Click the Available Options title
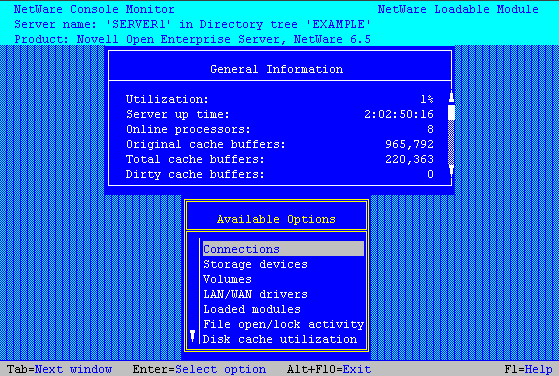This screenshot has width=559, height=376. pos(276,219)
